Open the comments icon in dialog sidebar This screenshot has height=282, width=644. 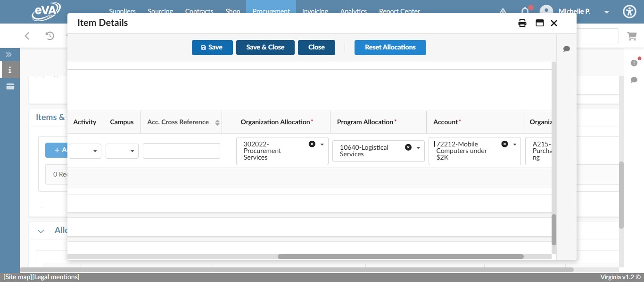click(x=567, y=49)
